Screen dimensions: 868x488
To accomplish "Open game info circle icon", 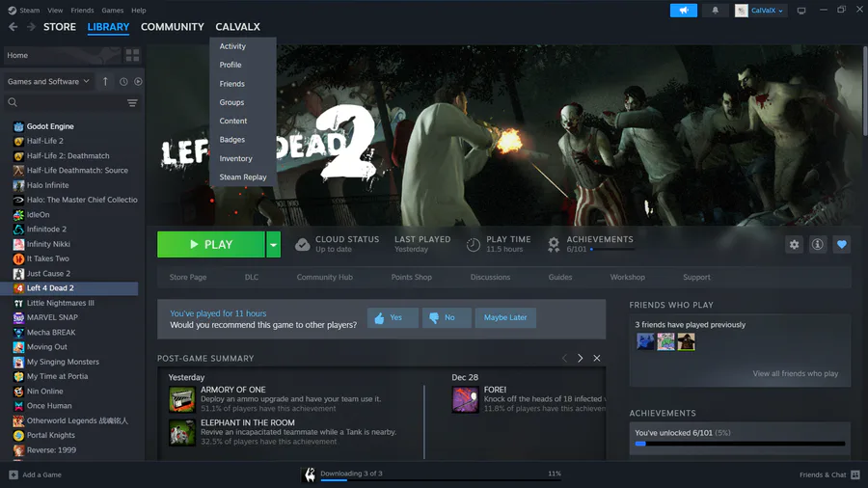I will (x=818, y=245).
